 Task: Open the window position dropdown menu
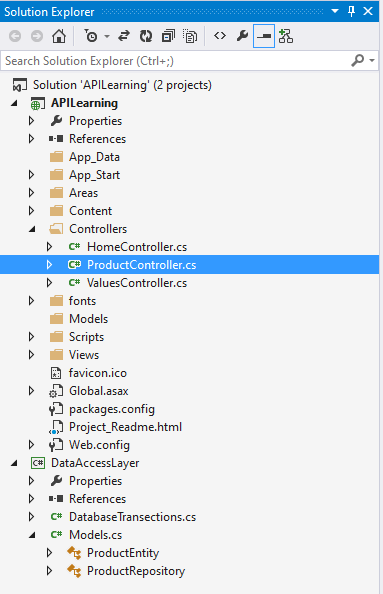coord(335,11)
